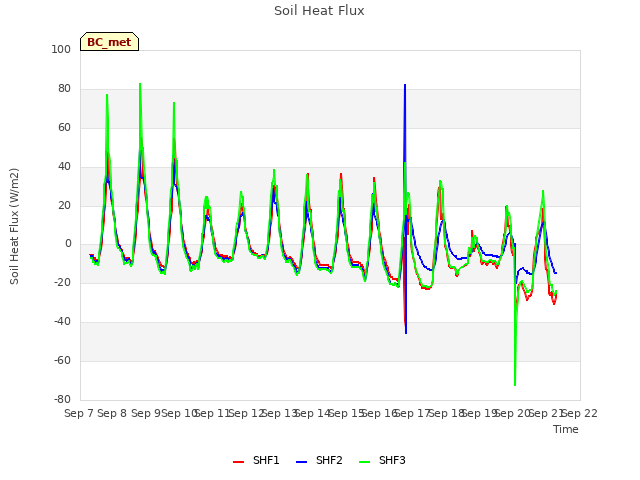Click the green SHF3 dip near Sep 20

pos(515,384)
